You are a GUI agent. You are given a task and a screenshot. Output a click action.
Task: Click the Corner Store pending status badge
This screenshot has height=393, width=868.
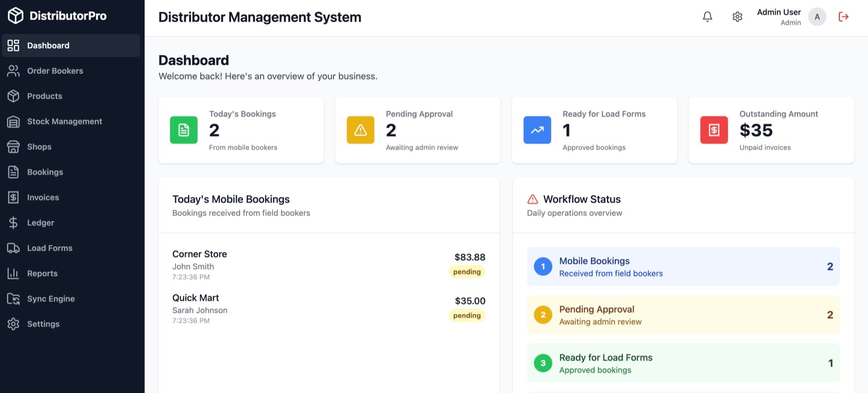pos(467,271)
